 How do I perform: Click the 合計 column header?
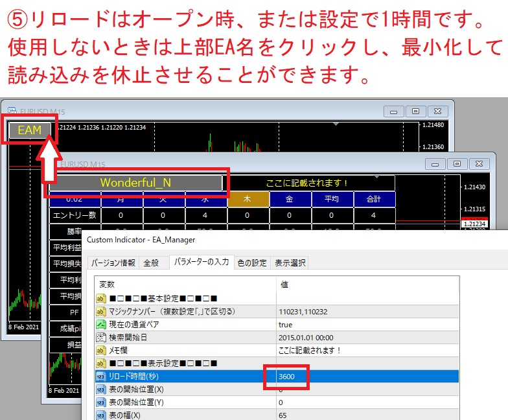pos(375,199)
